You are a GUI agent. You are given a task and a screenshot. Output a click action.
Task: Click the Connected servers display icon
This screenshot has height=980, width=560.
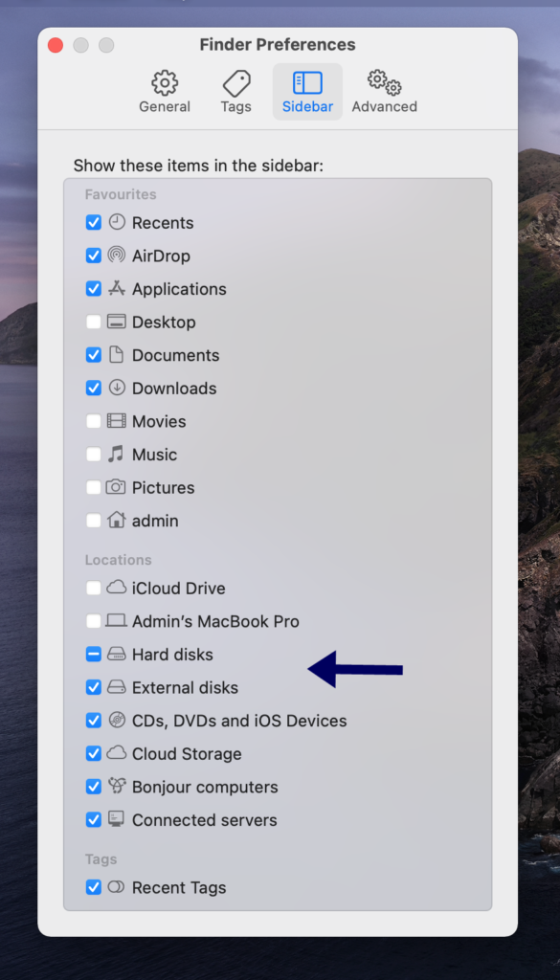[119, 820]
